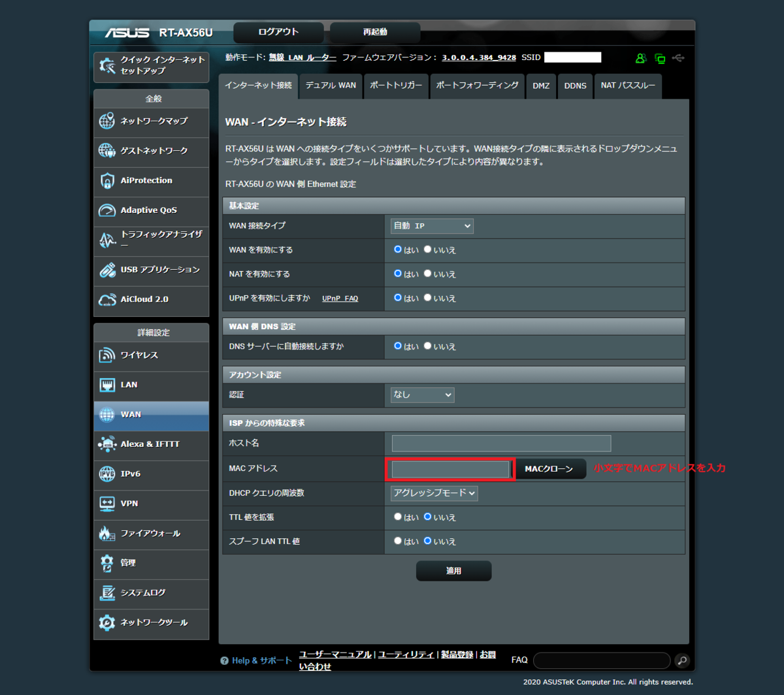Viewport: 784px width, 695px height.
Task: Click the Administration (管理) gear icon
Action: (107, 563)
